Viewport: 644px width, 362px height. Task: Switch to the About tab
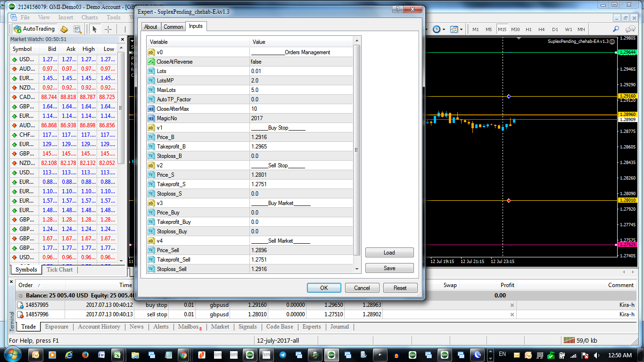click(151, 27)
